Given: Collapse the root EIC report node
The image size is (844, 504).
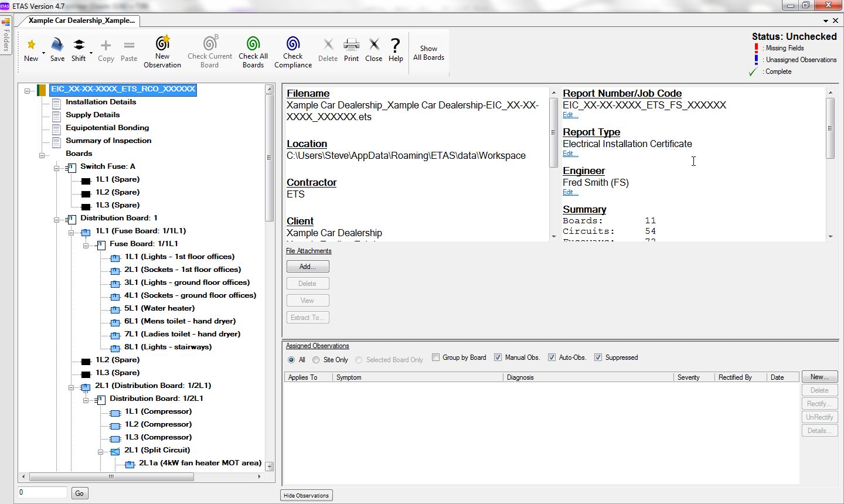Looking at the screenshot, I should tap(27, 91).
